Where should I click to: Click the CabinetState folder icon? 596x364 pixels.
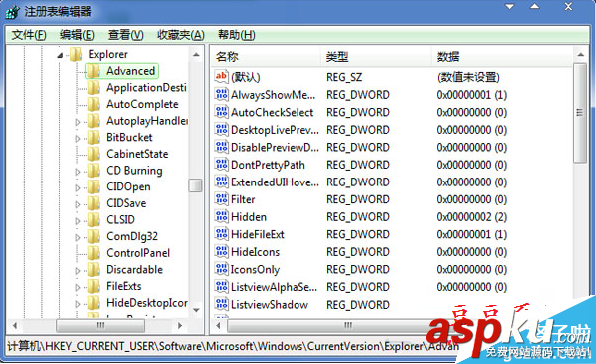pos(94,154)
